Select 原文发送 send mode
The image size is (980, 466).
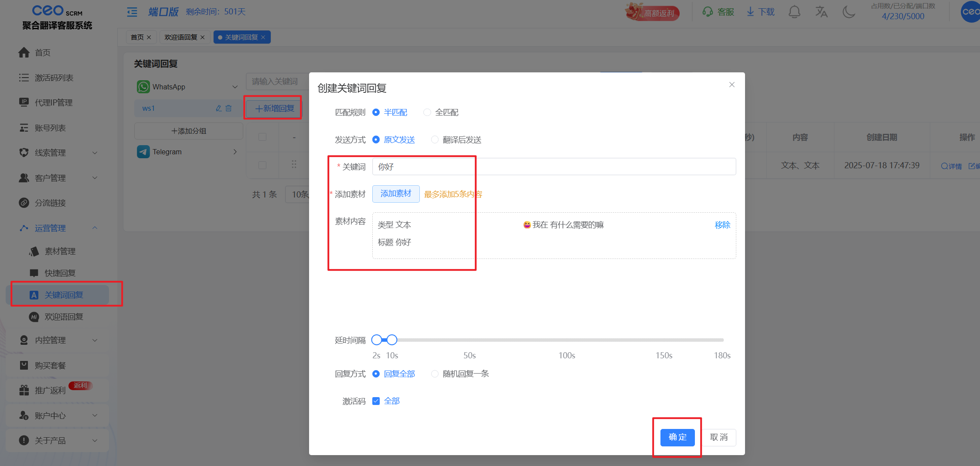click(x=393, y=139)
